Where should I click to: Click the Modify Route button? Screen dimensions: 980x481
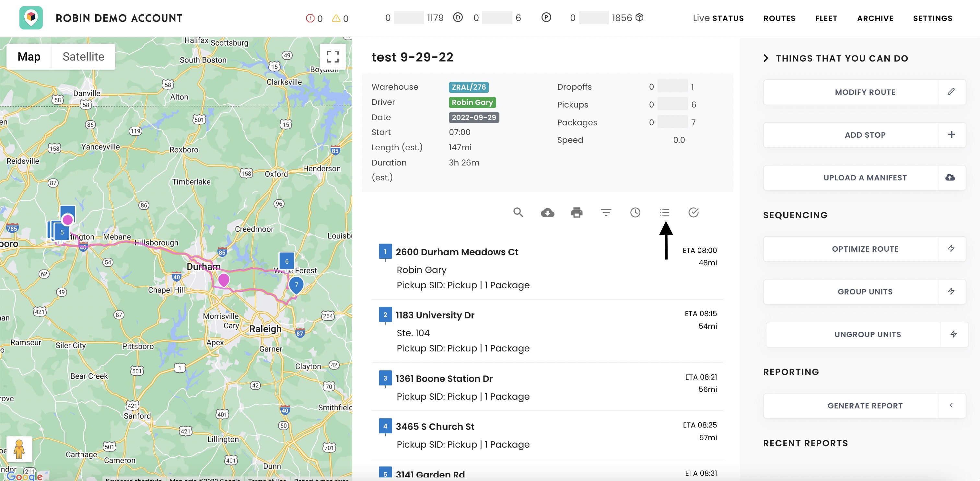pos(865,92)
